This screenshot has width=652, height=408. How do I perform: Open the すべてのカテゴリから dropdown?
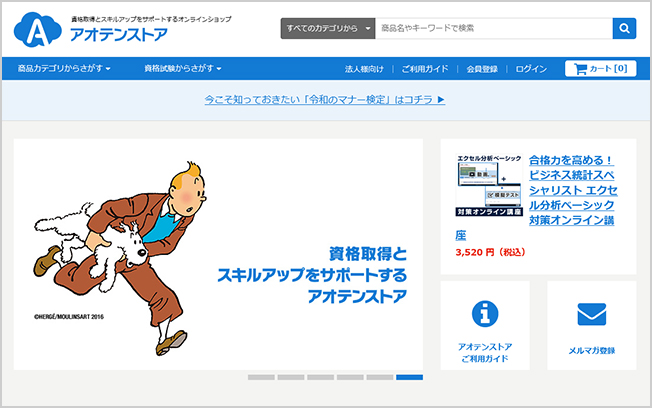(x=328, y=28)
